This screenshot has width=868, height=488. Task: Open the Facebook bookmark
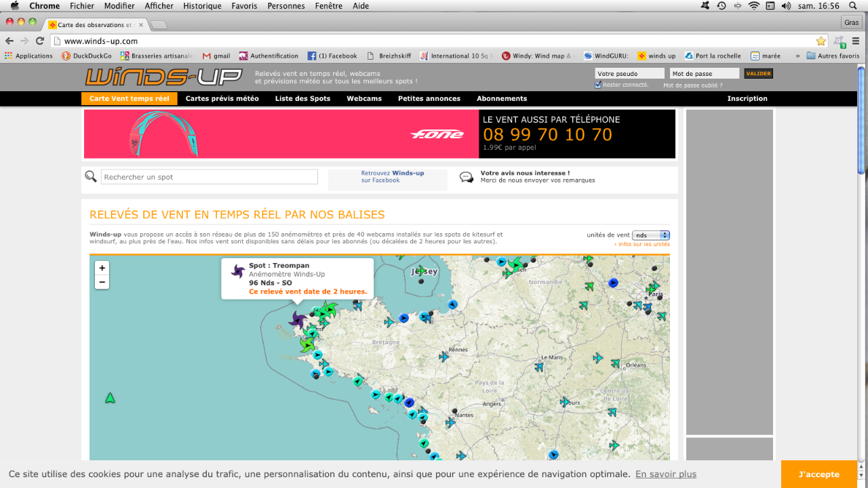[332, 56]
